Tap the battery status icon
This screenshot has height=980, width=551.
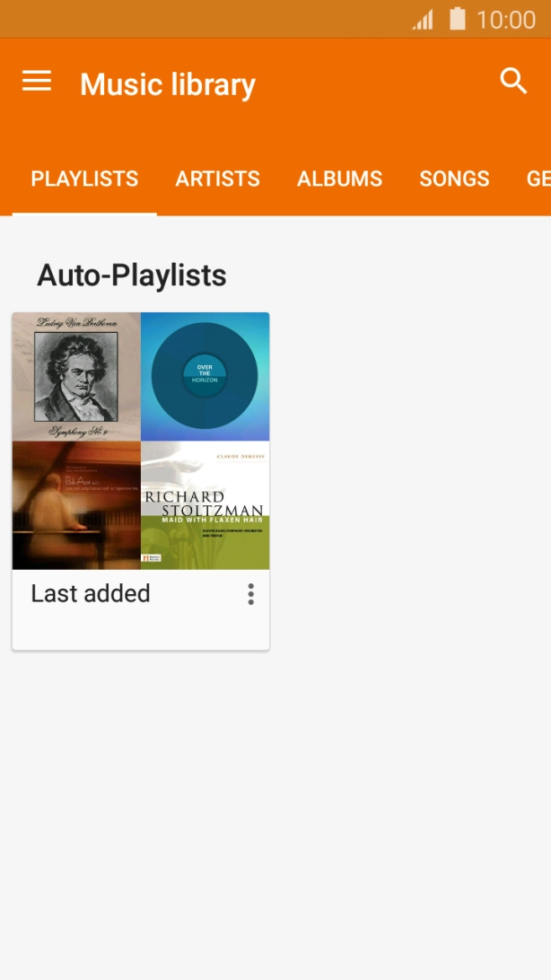tap(458, 19)
